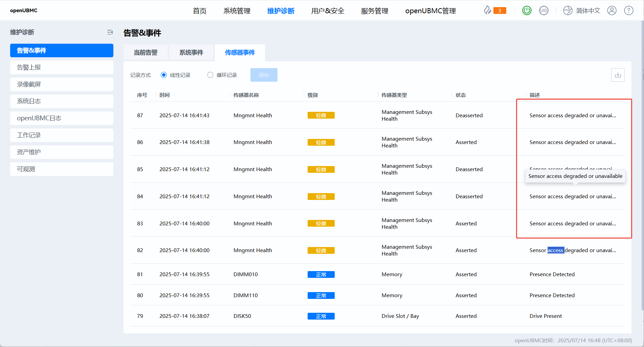Click the 传感器类型 column header
644x347 pixels.
pos(394,95)
